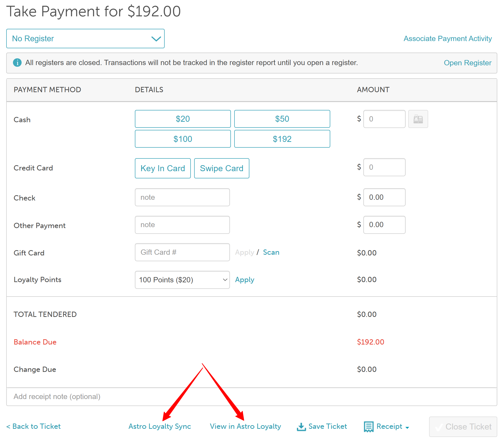Click the Open Register link

pyautogui.click(x=467, y=63)
